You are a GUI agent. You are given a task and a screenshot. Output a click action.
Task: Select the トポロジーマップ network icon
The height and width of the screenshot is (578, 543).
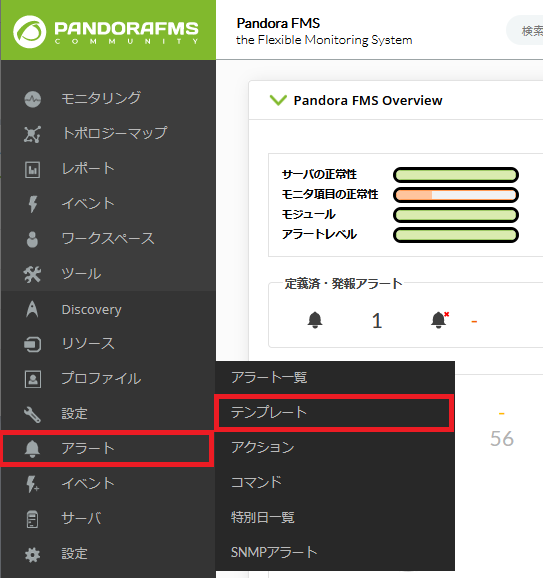(32, 134)
